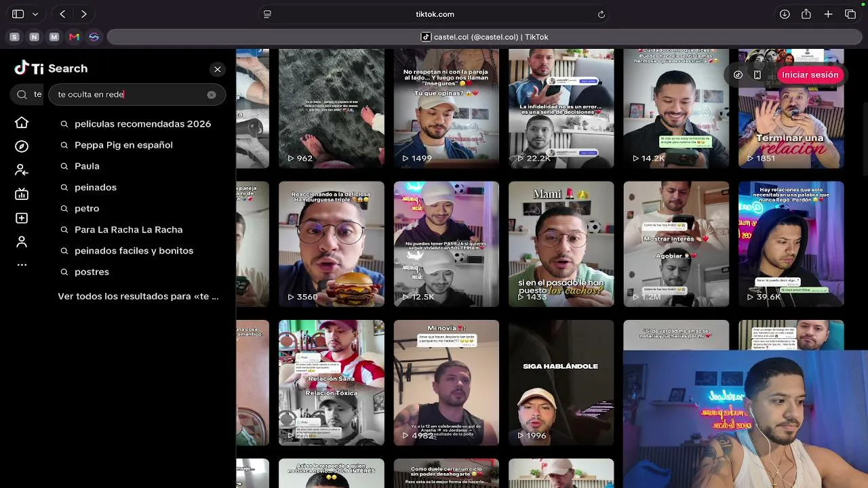Open the pinned tab labeled S

pyautogui.click(x=14, y=37)
